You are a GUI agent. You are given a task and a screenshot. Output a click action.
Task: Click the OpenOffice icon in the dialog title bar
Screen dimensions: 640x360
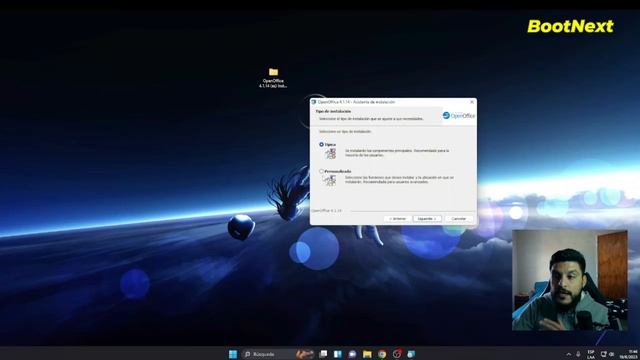(314, 102)
